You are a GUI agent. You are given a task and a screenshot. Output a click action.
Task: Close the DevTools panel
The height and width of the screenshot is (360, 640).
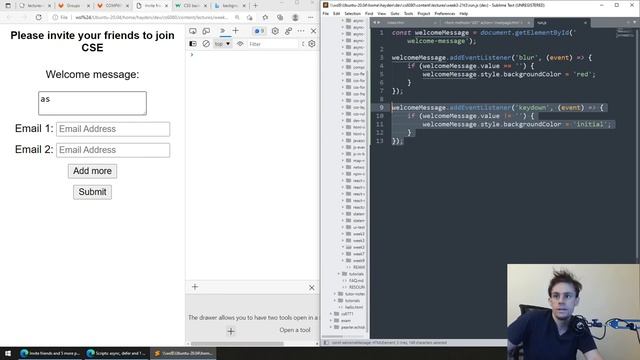313,31
